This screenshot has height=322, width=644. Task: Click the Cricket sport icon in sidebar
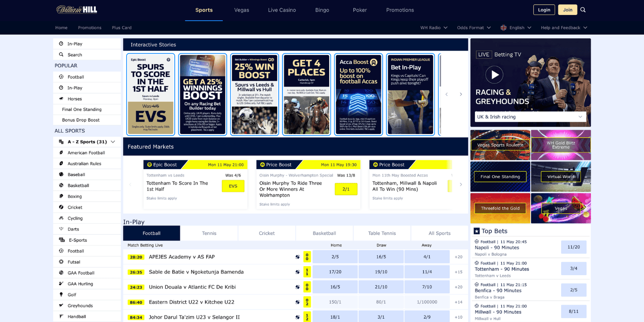(61, 207)
